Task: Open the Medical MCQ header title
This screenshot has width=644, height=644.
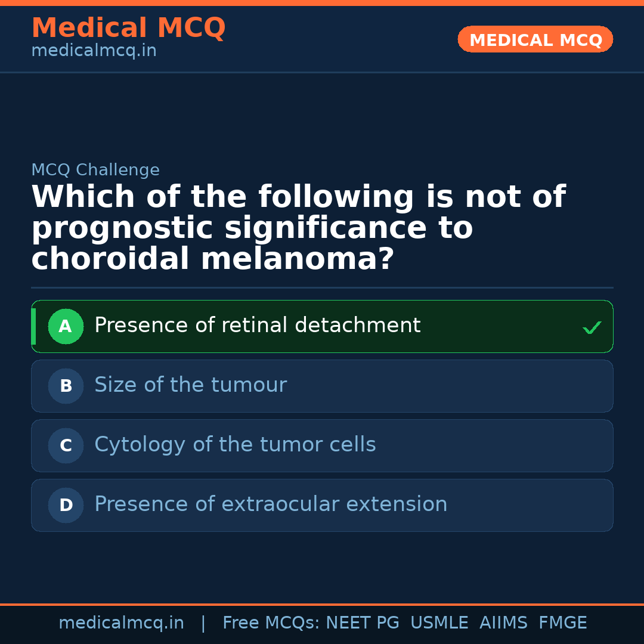Action: [x=128, y=28]
